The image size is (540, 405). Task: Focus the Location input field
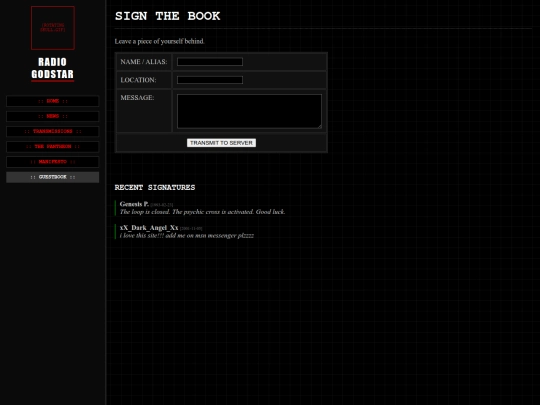pyautogui.click(x=210, y=80)
